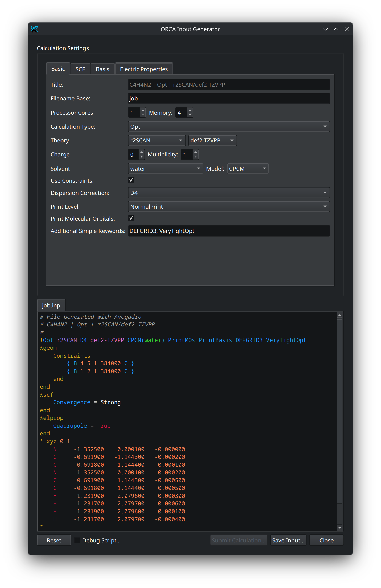Switch to the SCF tab
This screenshot has width=381, height=588.
pos(80,69)
